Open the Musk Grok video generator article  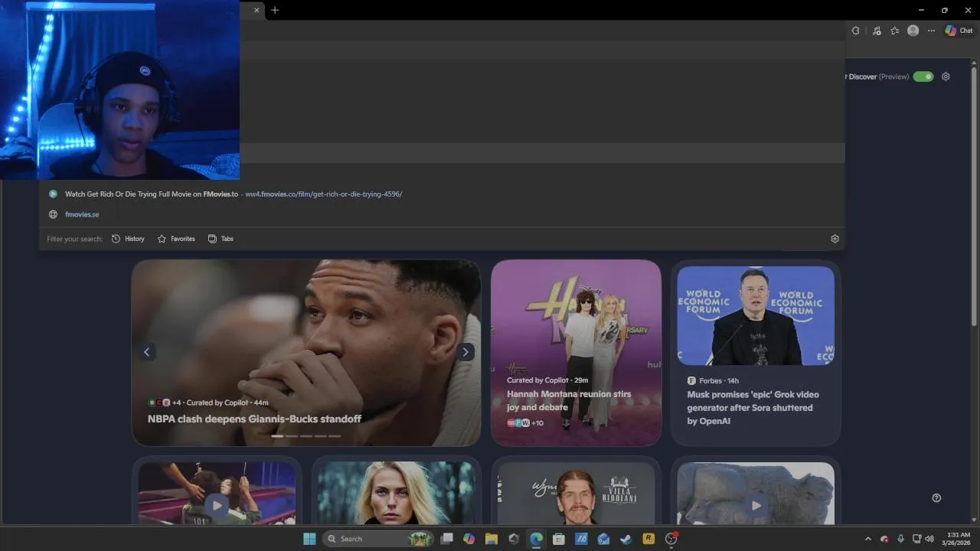point(753,408)
